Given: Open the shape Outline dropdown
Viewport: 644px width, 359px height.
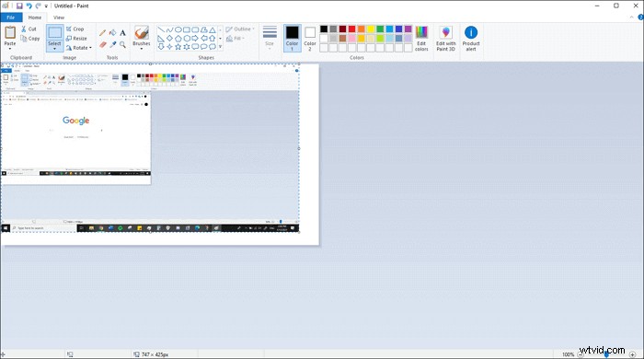Looking at the screenshot, I should coord(240,29).
